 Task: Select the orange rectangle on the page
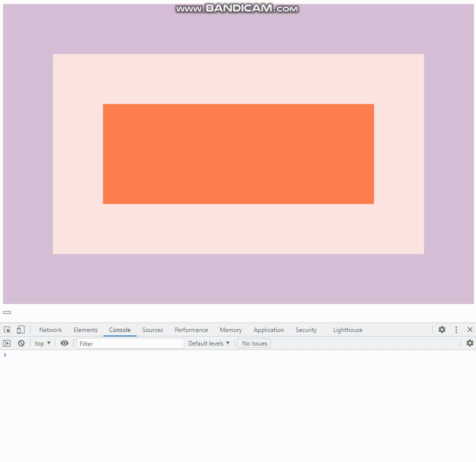[238, 153]
